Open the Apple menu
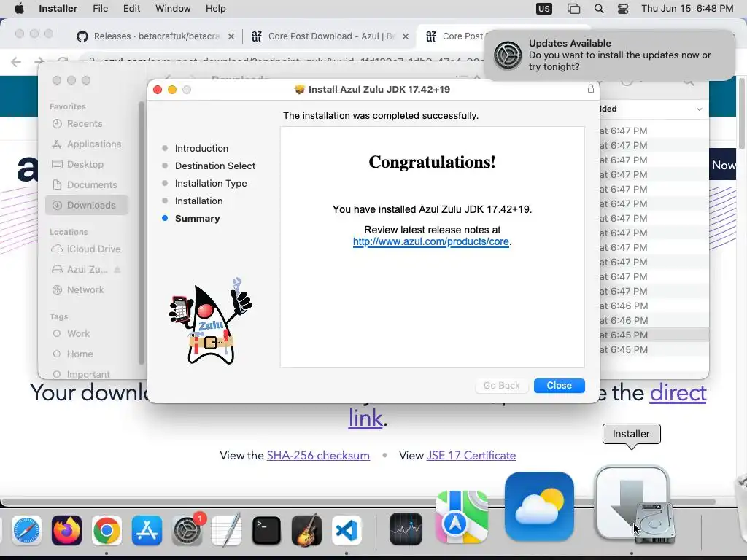The height and width of the screenshot is (560, 747). pyautogui.click(x=19, y=8)
